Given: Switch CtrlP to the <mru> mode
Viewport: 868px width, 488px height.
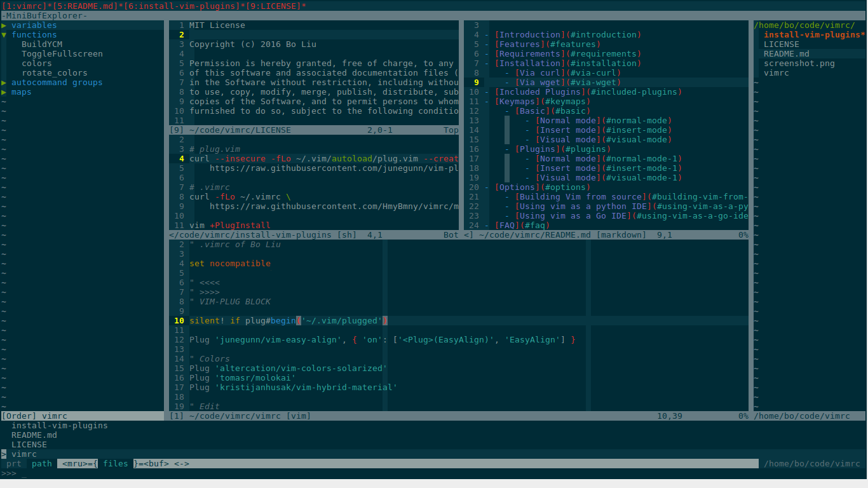Looking at the screenshot, I should (75, 464).
